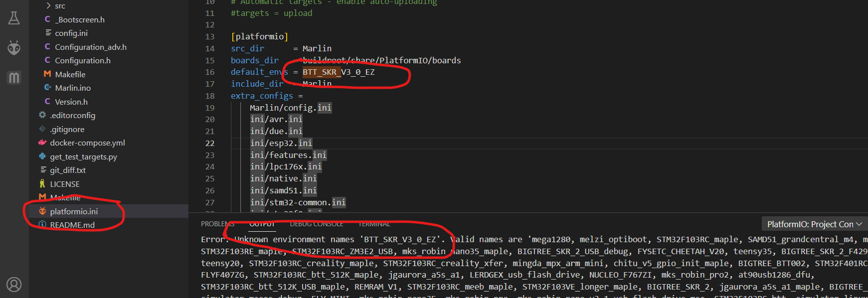Switch to the PROBLEMS tab
The image size is (868, 298).
(217, 224)
